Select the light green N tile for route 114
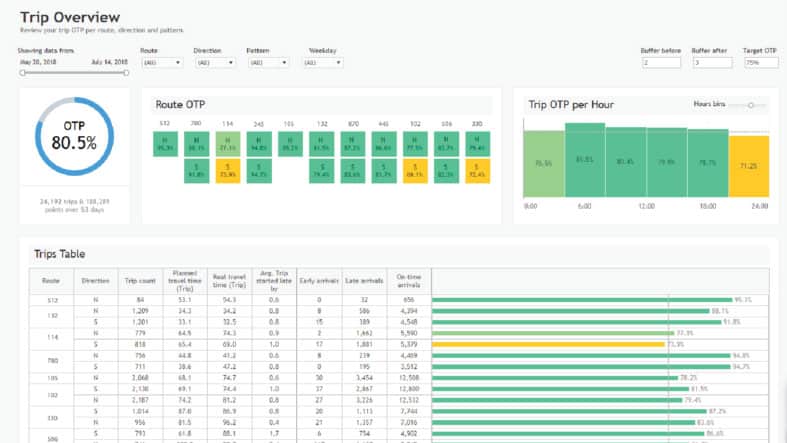This screenshot has width=787, height=443. [x=228, y=144]
